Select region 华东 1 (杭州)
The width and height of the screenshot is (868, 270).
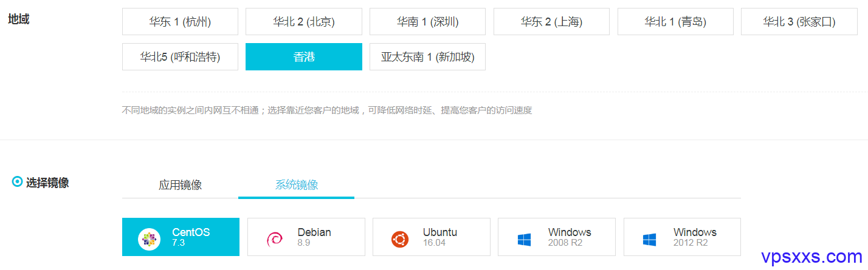(180, 22)
